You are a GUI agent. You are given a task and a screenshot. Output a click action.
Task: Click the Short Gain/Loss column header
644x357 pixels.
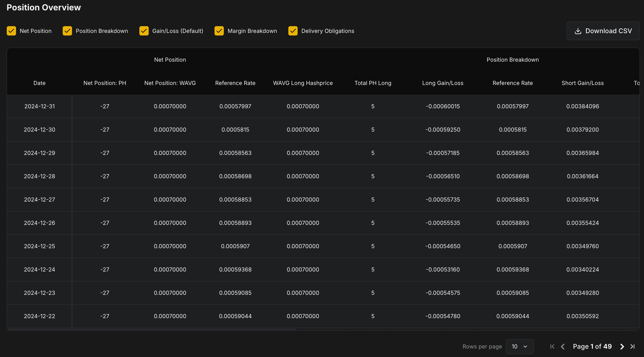pos(582,83)
